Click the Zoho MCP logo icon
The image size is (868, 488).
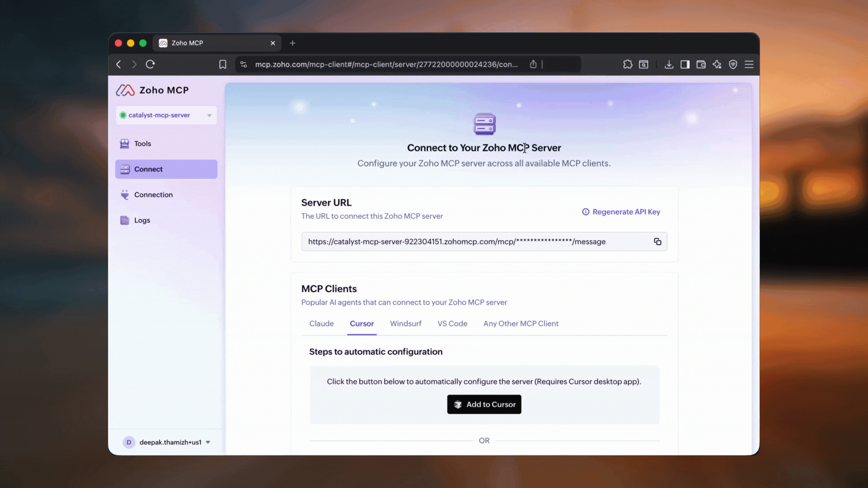(125, 90)
